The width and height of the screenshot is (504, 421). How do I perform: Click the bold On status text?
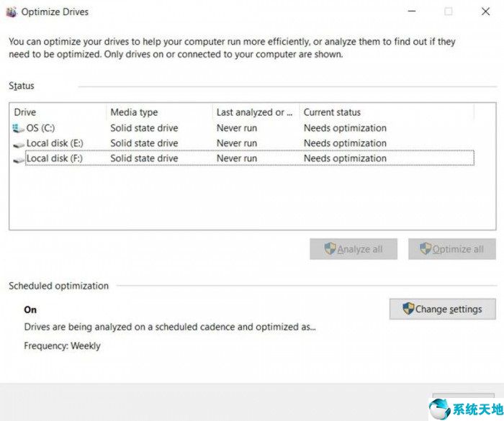(x=30, y=309)
